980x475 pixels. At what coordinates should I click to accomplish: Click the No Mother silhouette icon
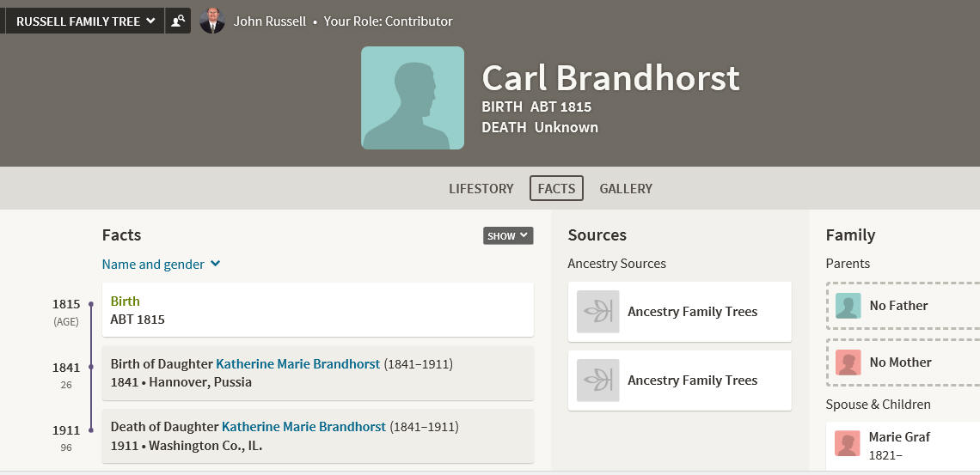pyautogui.click(x=848, y=362)
